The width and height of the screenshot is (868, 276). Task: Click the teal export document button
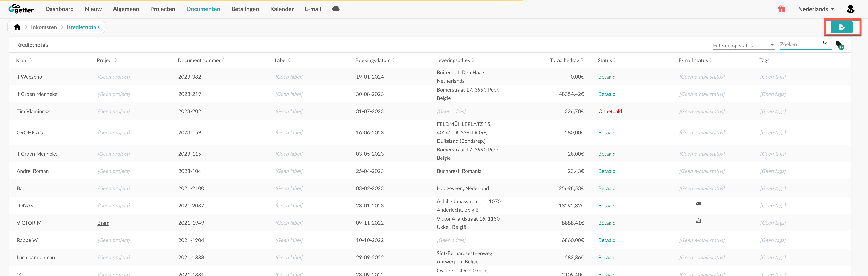pos(841,27)
